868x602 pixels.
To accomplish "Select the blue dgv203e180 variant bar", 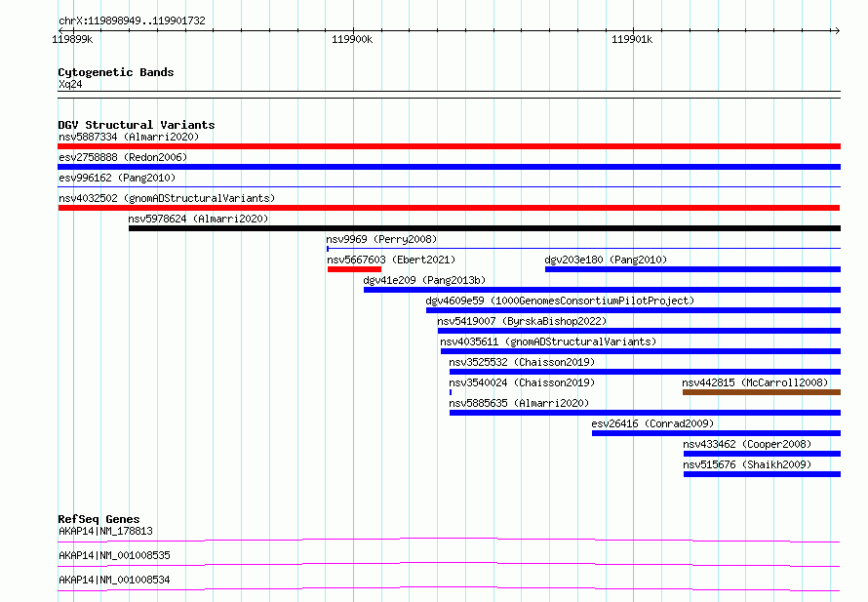I will (692, 269).
